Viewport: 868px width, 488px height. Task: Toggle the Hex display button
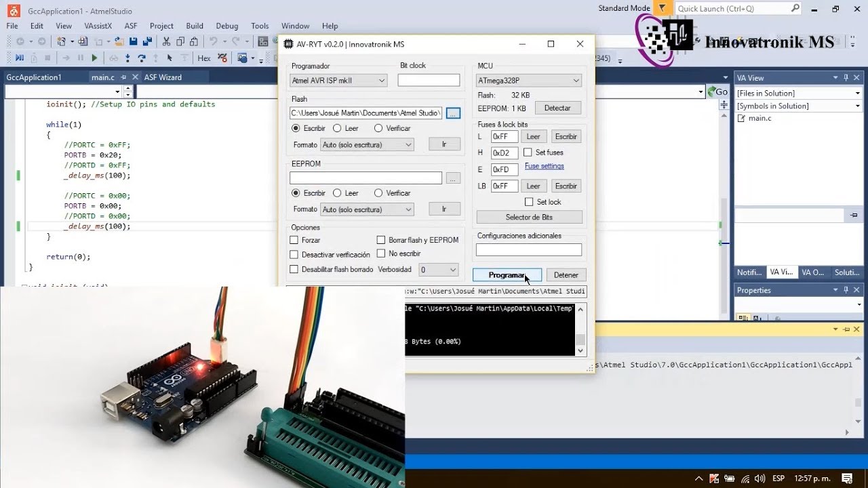pyautogui.click(x=204, y=58)
